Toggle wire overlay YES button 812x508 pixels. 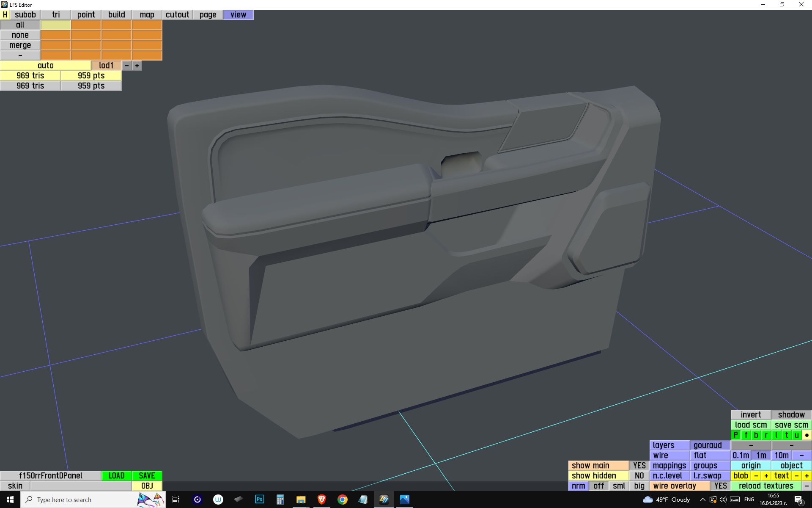(720, 486)
